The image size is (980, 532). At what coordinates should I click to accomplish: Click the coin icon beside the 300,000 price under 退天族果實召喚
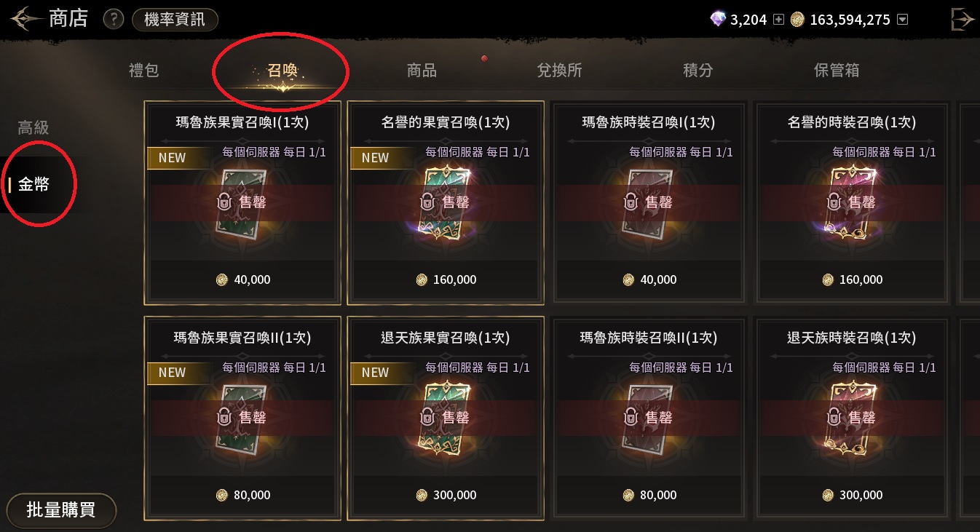421,495
